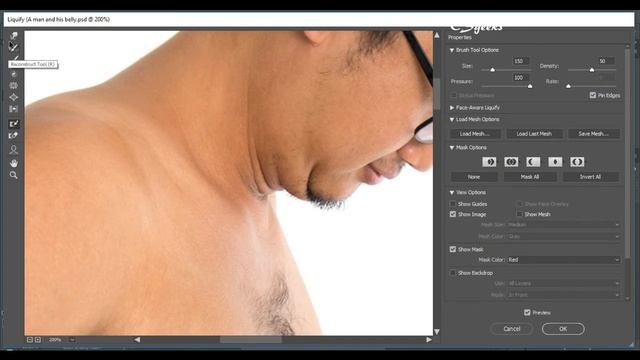Screen dimensions: 640x360
Task: Select the Twirl Clockwise tool
Action: 13,74
